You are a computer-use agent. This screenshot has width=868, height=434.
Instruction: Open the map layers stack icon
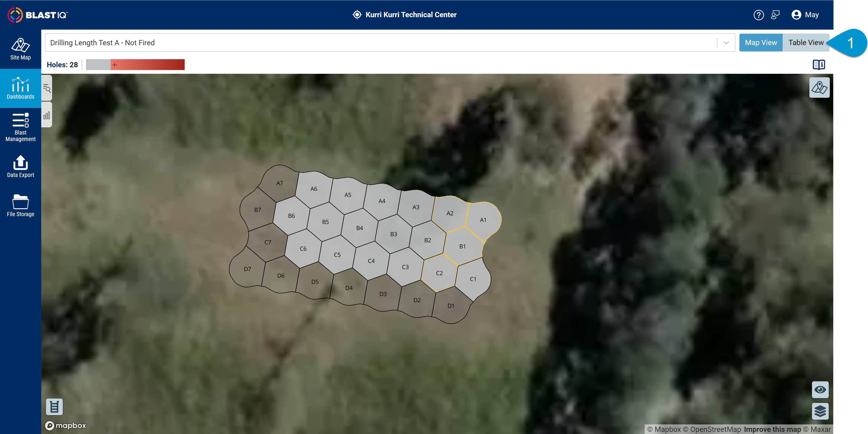[x=820, y=411]
